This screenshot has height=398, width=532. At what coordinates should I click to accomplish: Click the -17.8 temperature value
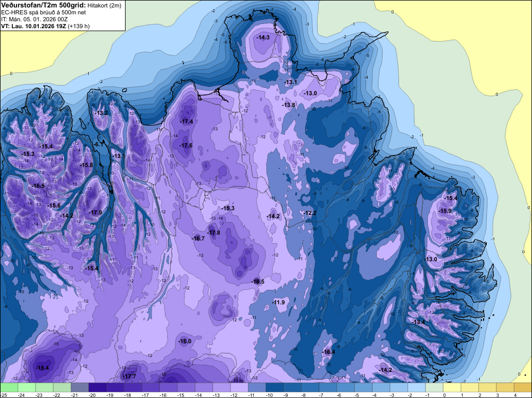[x=214, y=233]
